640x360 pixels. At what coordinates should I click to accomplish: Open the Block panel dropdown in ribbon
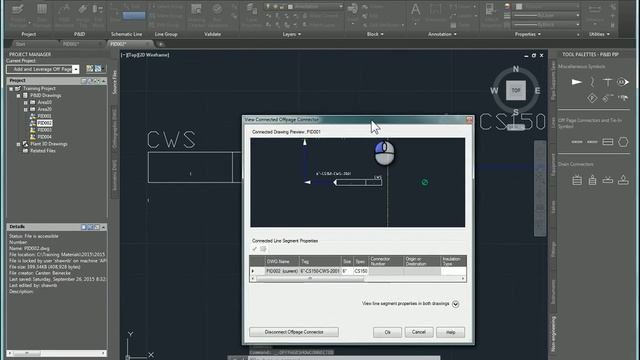click(375, 34)
